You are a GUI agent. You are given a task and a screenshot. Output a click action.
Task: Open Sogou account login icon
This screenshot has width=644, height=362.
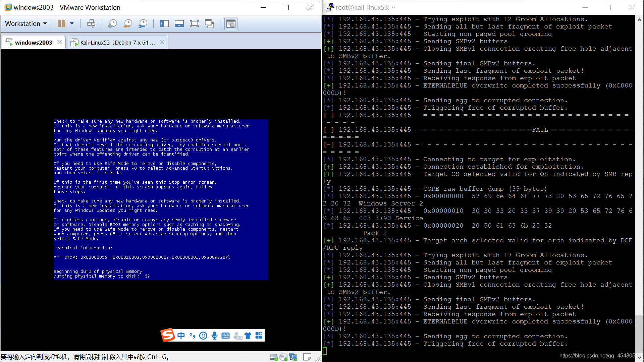(x=238, y=336)
